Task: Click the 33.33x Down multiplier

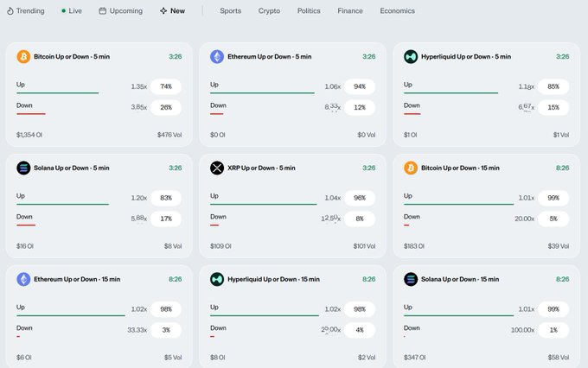Action: pyautogui.click(x=137, y=330)
